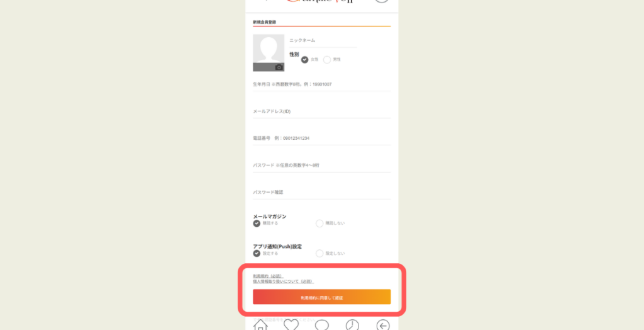
Task: Select 設定しない for push notifications
Action: coord(319,253)
